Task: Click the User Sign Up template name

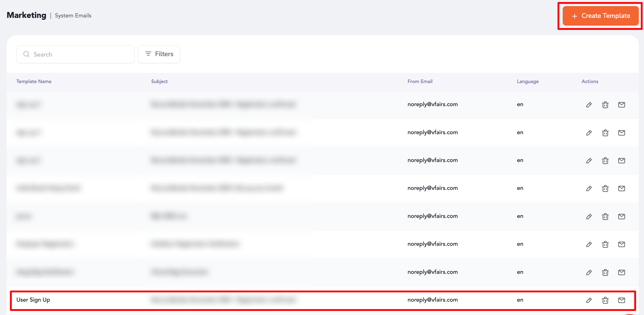Action: point(33,300)
